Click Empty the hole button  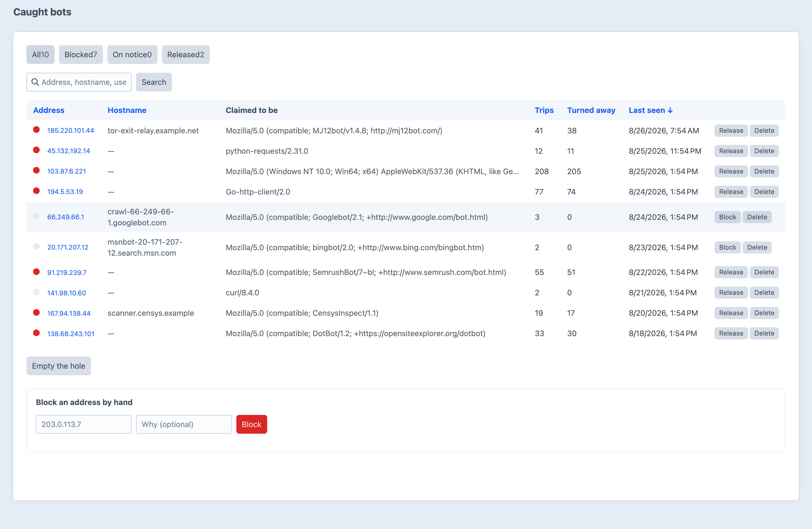[x=59, y=366]
